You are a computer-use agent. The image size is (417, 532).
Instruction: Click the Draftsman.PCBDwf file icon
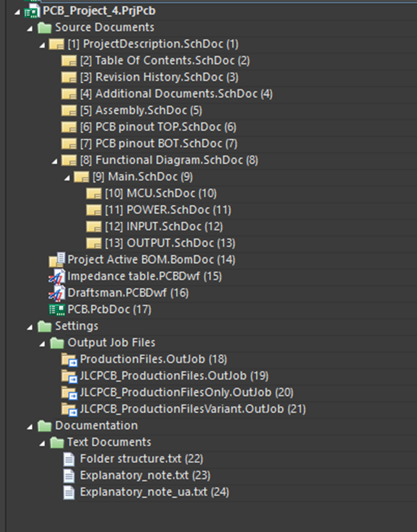[x=58, y=293]
